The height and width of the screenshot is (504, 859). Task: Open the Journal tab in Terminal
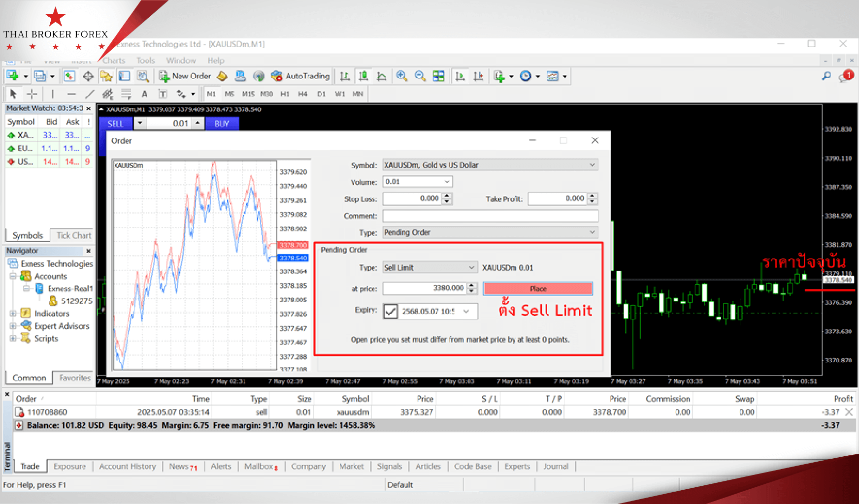click(556, 466)
